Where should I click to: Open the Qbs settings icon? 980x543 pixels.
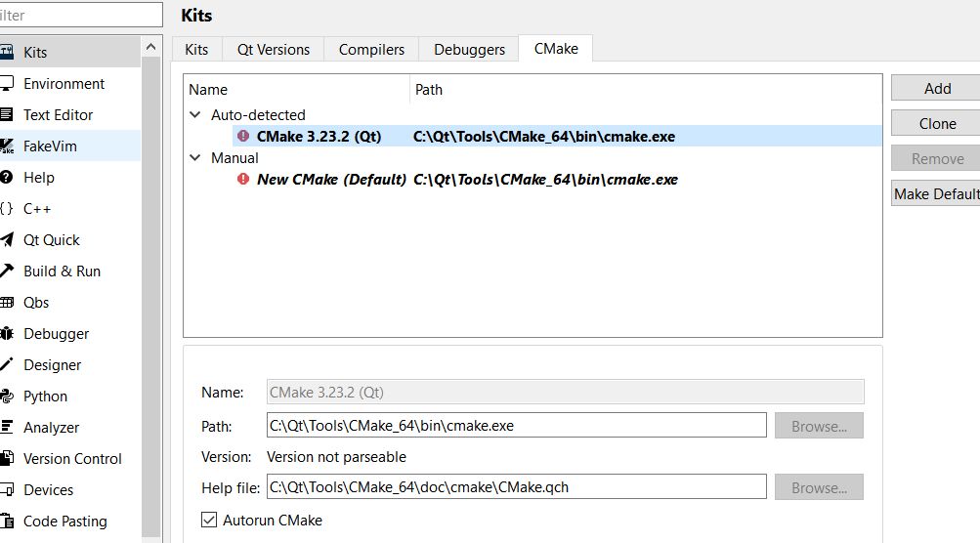point(6,302)
